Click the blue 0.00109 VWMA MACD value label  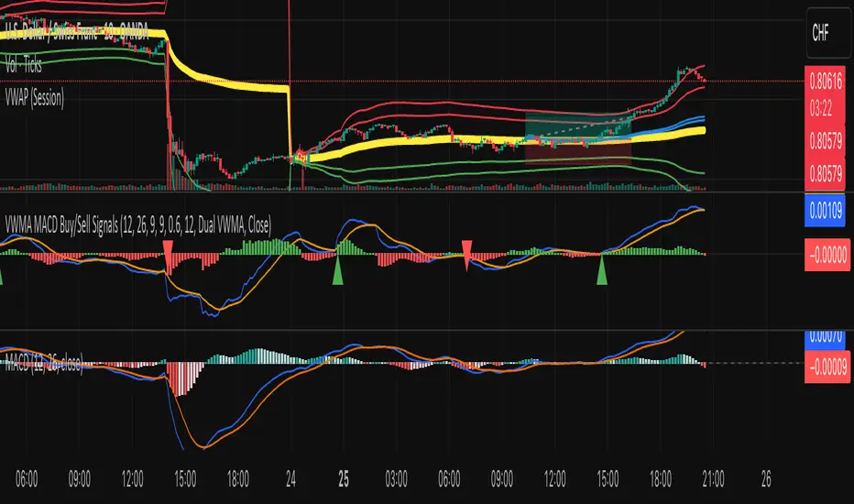tap(825, 211)
